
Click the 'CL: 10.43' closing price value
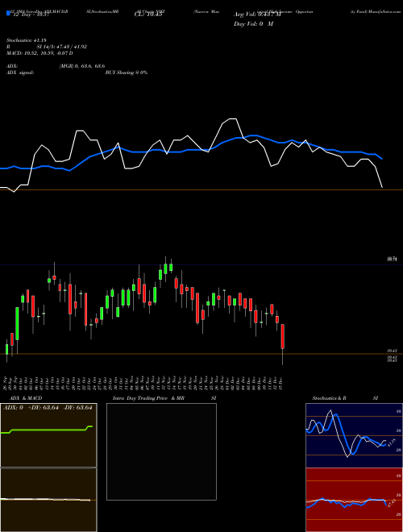(150, 15)
